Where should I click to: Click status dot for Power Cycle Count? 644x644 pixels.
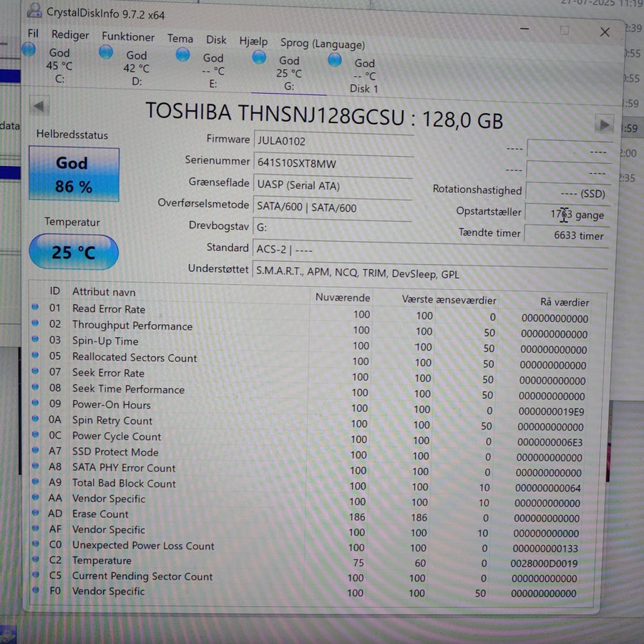click(x=35, y=434)
